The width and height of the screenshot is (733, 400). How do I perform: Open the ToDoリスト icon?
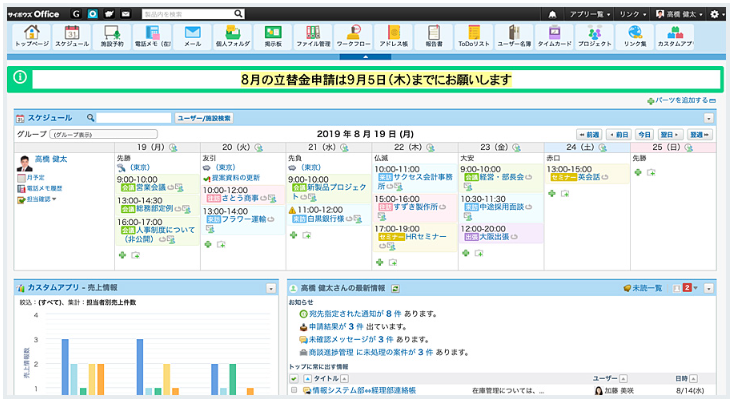474,37
